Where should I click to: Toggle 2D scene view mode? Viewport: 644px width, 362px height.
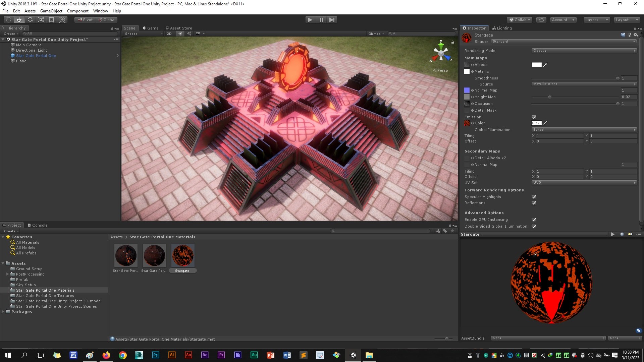coord(169,34)
